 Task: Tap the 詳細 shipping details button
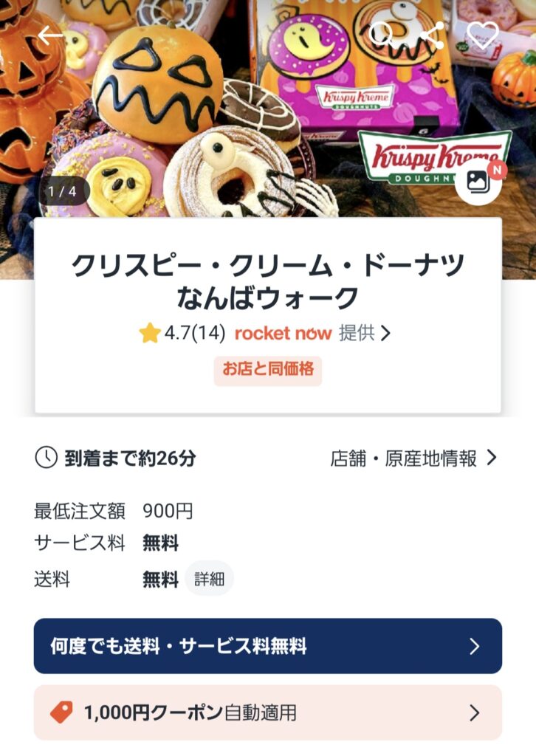coord(209,579)
